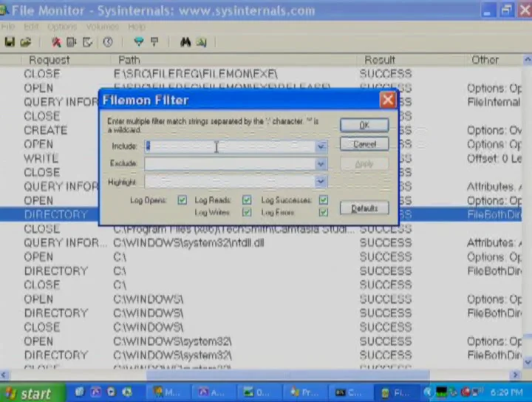This screenshot has width=532, height=402.
Task: Expand the Exclude filter dropdown arrow
Action: tap(321, 164)
